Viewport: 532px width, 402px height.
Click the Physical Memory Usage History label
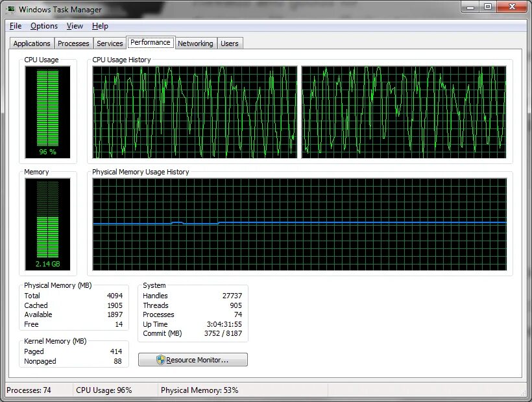click(x=141, y=172)
